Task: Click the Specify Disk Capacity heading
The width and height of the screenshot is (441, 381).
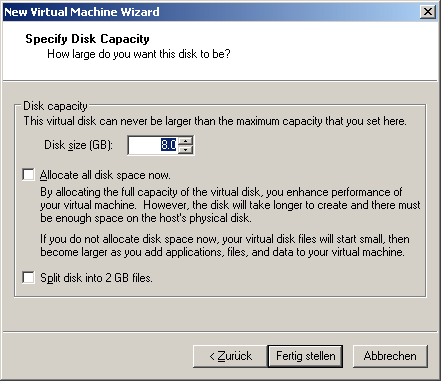Action: click(87, 39)
